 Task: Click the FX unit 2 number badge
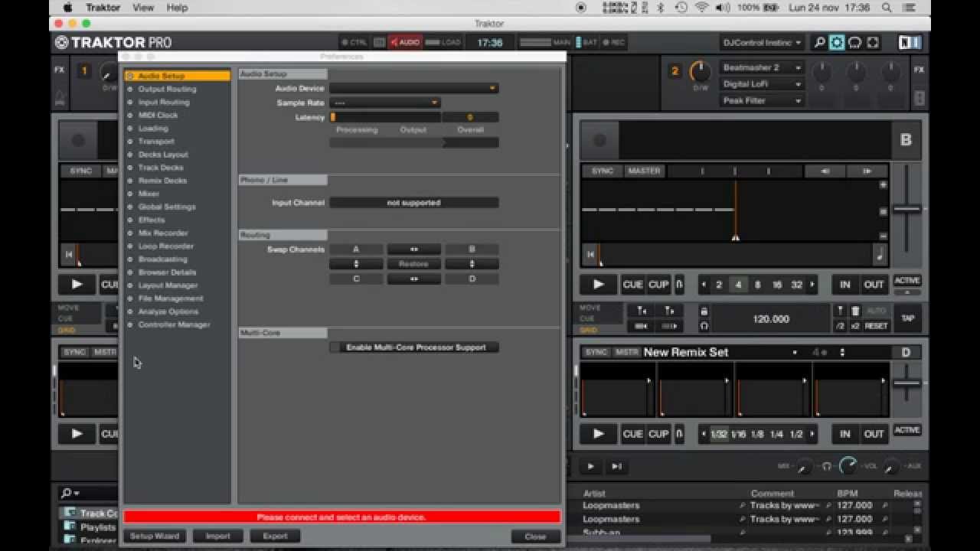675,71
